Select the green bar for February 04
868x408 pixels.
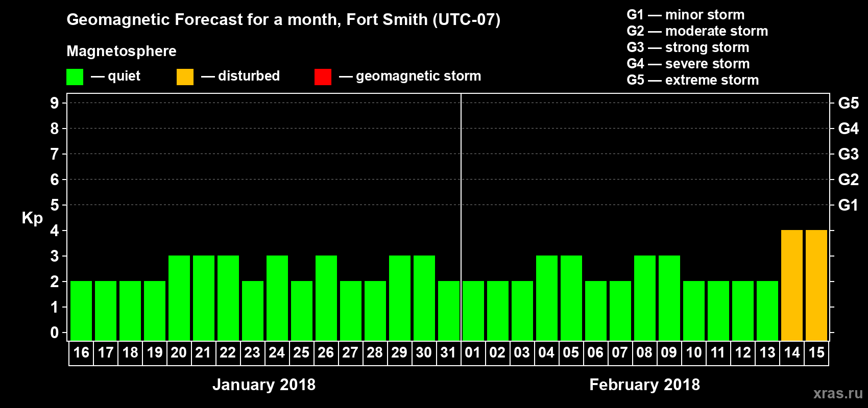coord(547,298)
